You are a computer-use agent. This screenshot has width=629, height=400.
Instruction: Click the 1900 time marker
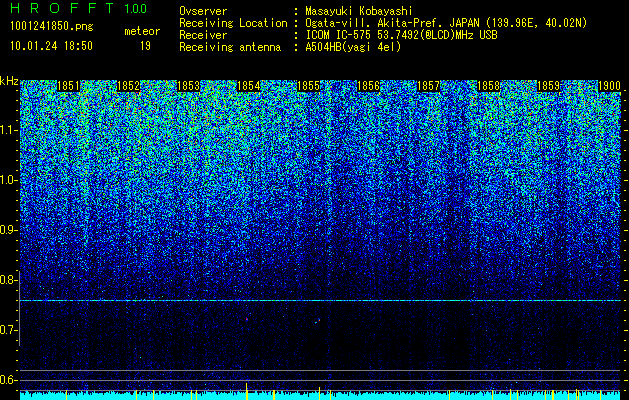click(609, 86)
